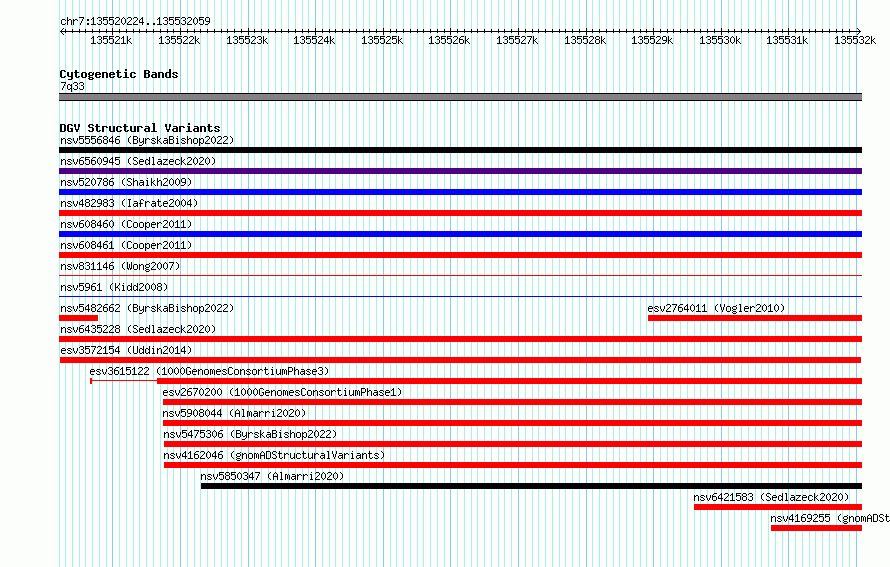The width and height of the screenshot is (890, 567).
Task: Open nsv482983 (Iafrate2004) variant label
Action: pos(129,203)
